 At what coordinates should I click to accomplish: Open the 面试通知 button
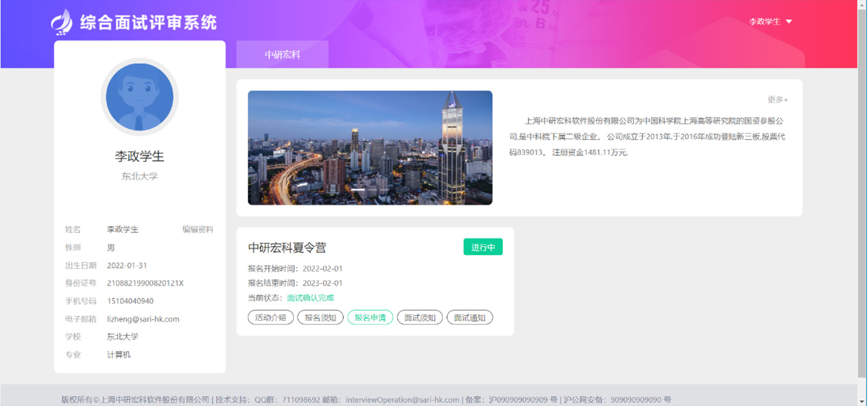tap(469, 318)
